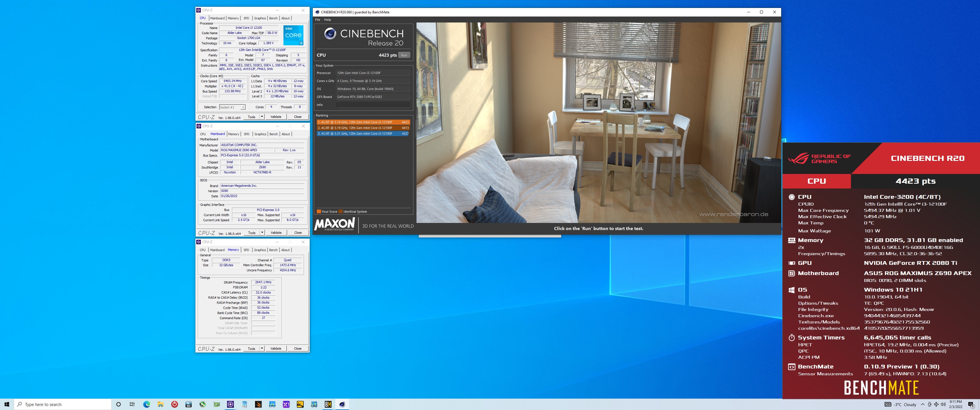980x410 pixels.
Task: Click the question-mark document icon in taskbar
Action: (x=244, y=404)
